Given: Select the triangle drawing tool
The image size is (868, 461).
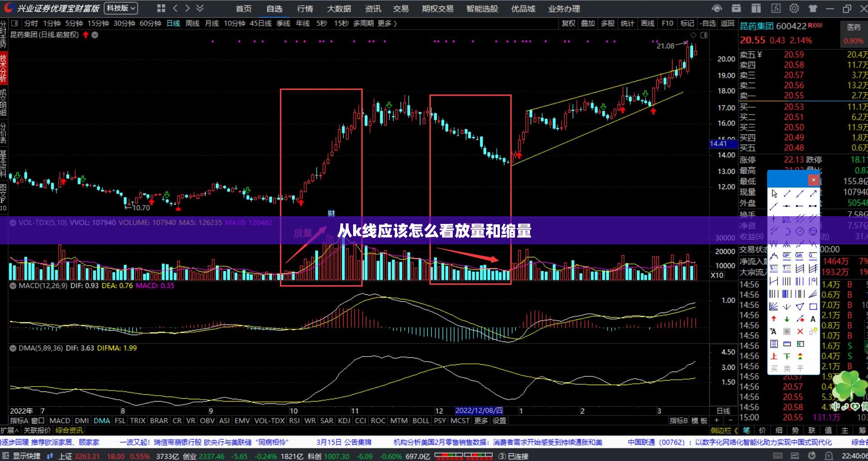Looking at the screenshot, I should 800,307.
